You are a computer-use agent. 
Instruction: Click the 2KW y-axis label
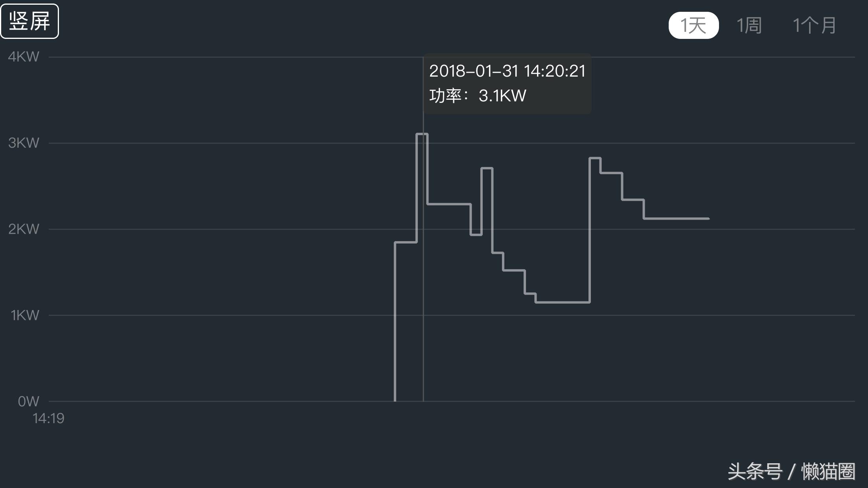pyautogui.click(x=24, y=229)
